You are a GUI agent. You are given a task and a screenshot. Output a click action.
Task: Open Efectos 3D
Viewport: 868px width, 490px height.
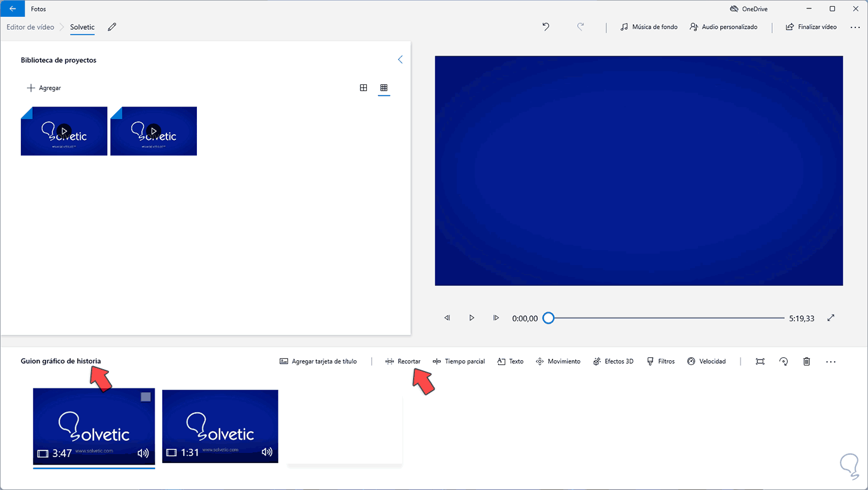[x=613, y=361]
